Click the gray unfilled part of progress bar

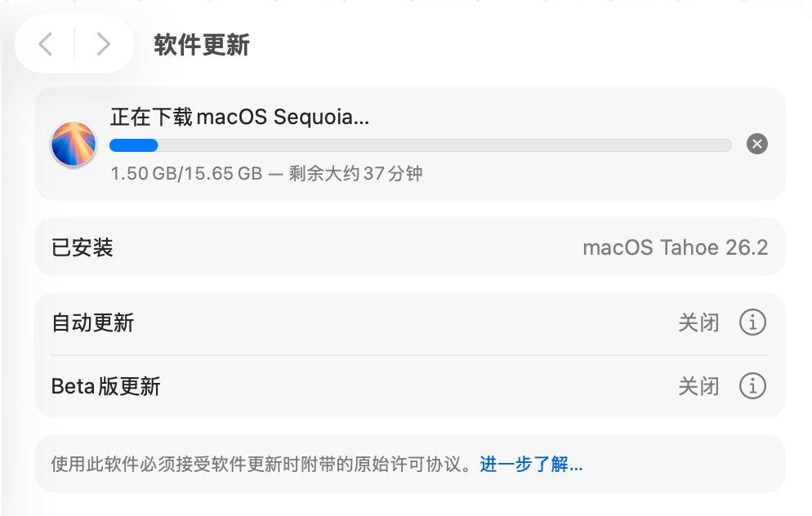tap(441, 145)
